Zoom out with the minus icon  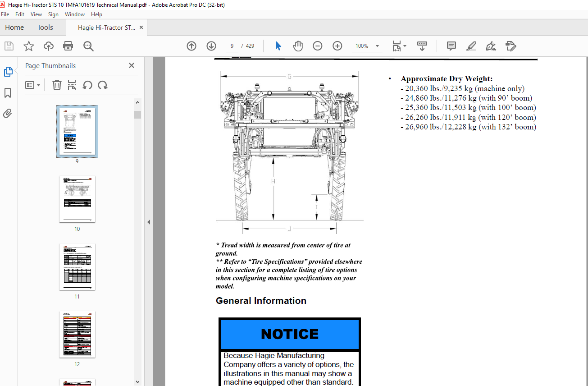pyautogui.click(x=318, y=46)
